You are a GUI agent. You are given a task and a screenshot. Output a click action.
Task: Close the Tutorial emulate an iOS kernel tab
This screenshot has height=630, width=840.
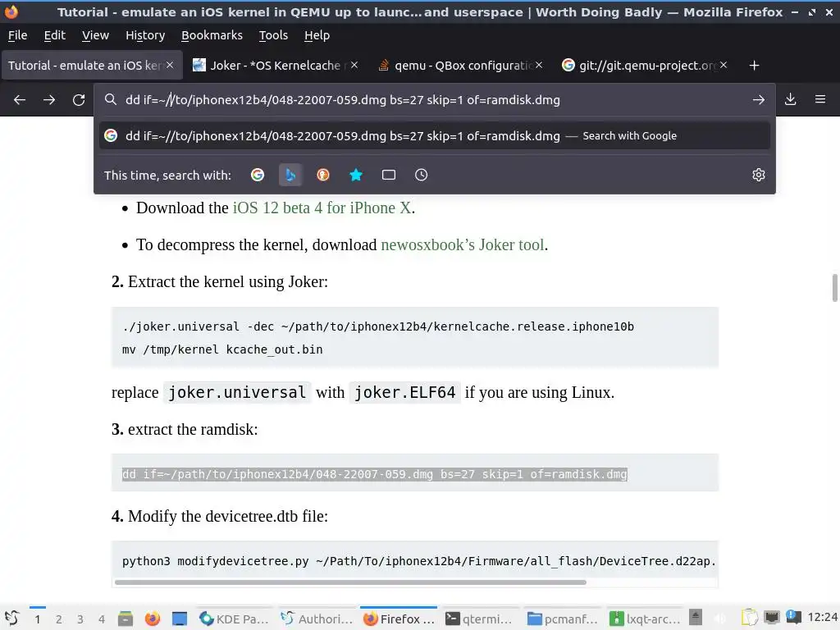click(x=170, y=65)
